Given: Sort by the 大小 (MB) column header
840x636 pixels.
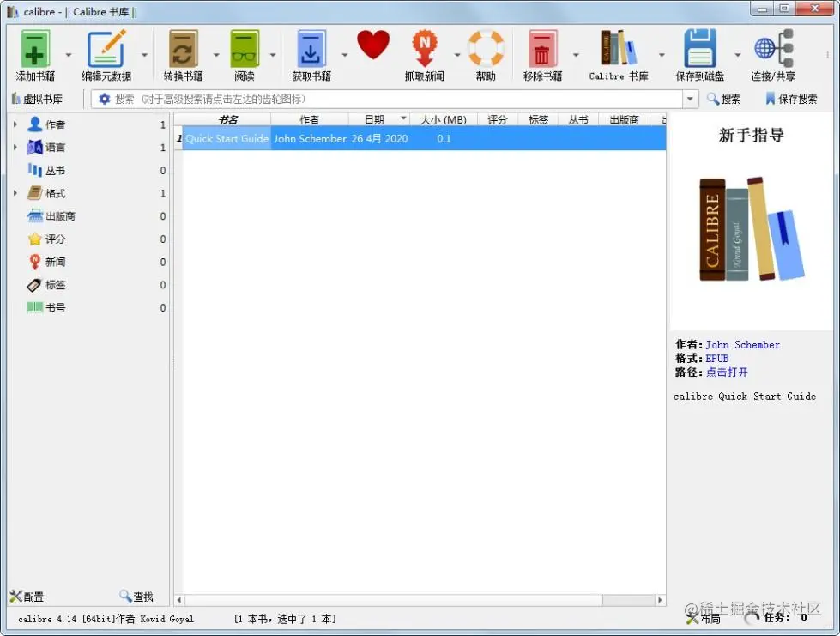Looking at the screenshot, I should point(443,119).
